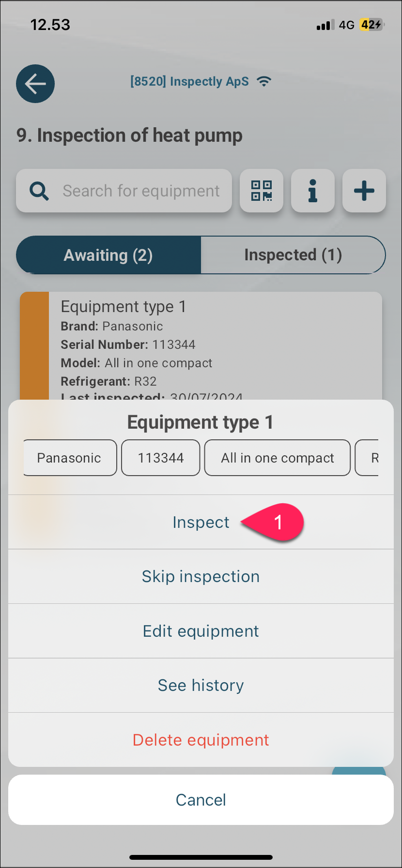
Task: Tap the Wi-Fi sync status icon
Action: point(264,81)
